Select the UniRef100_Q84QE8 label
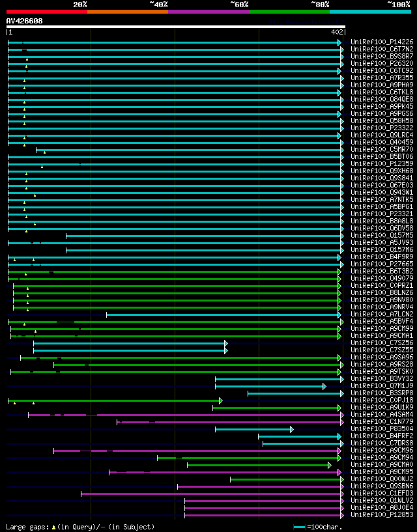 (x=382, y=100)
